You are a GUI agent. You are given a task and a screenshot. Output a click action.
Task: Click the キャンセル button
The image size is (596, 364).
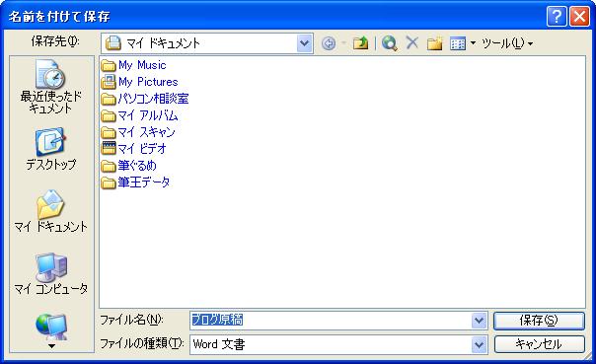pos(539,344)
